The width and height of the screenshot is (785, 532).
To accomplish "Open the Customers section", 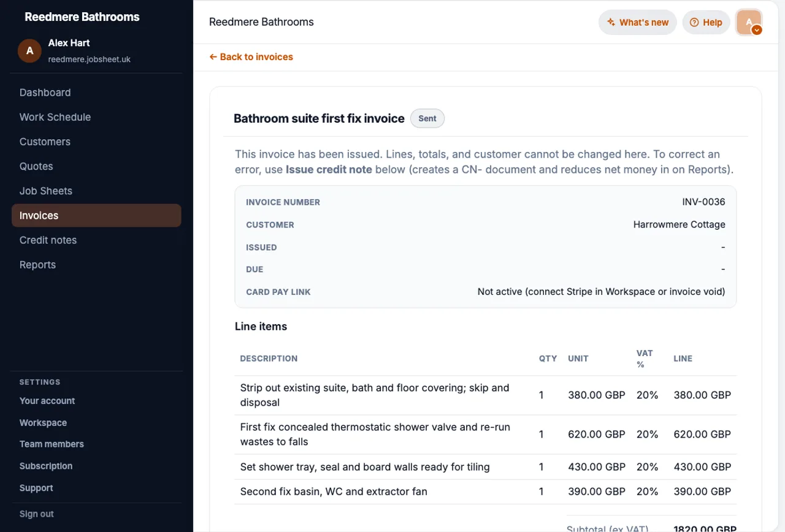I will pyautogui.click(x=45, y=142).
